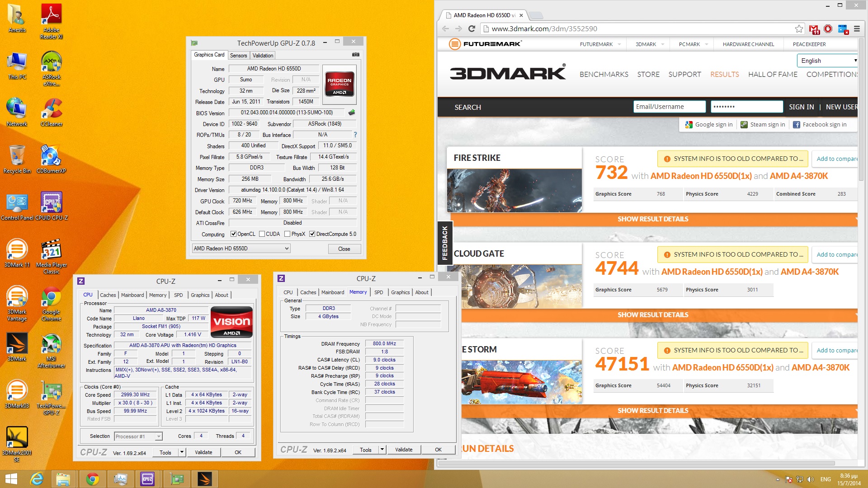Expand the Tools arrow in CPU-Z Memory window
Viewport: 868px width, 488px height.
click(382, 450)
